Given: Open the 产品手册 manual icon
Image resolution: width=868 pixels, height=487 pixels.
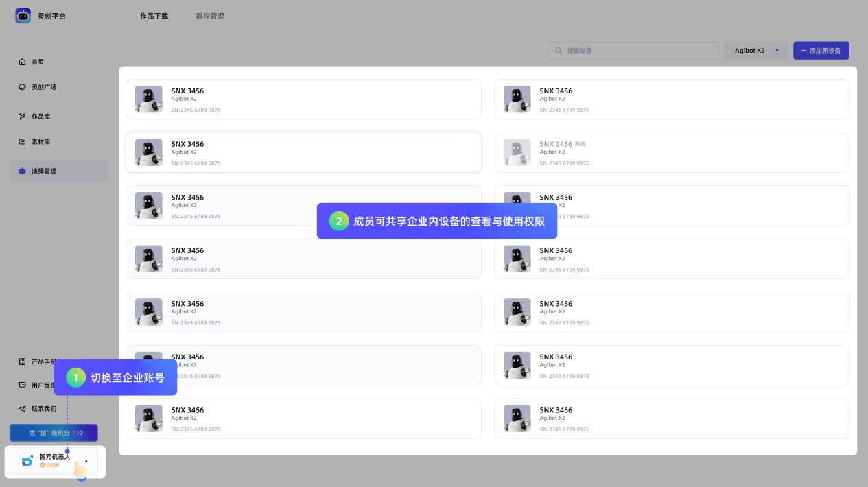Looking at the screenshot, I should click(x=21, y=361).
